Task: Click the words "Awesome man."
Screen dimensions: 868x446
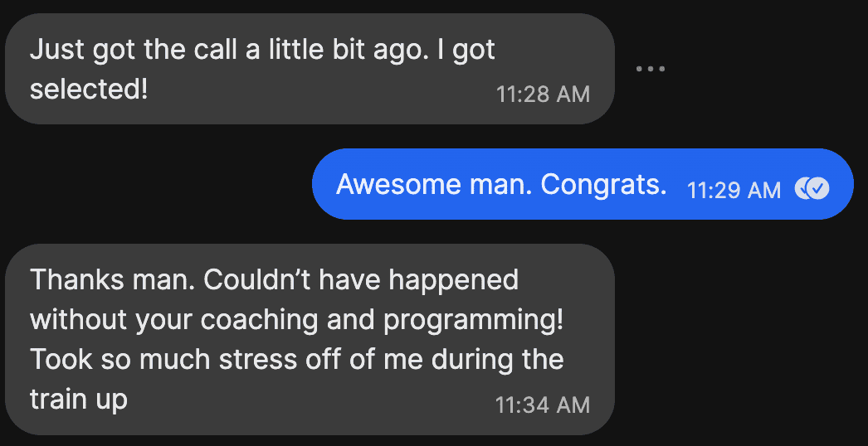Action: coord(432,185)
